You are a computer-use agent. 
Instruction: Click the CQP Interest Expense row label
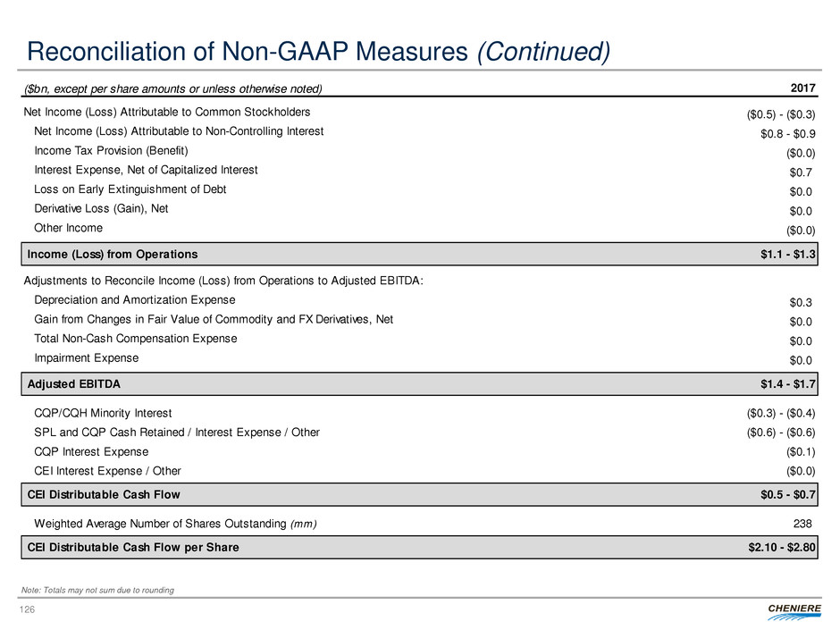pyautogui.click(x=91, y=452)
